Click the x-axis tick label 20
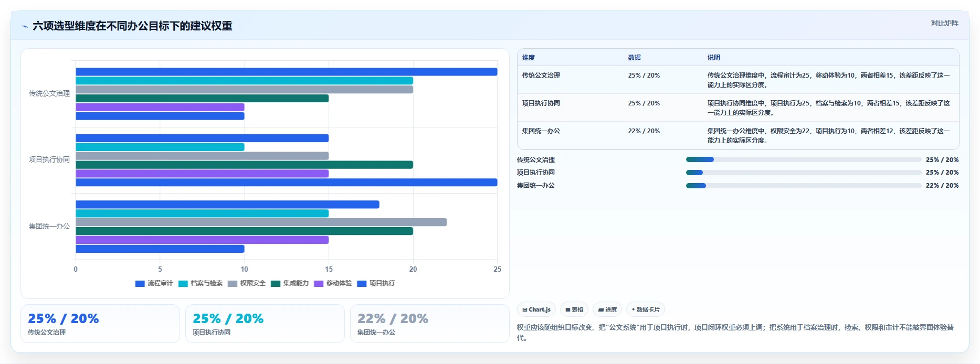This screenshot has height=364, width=980. (413, 269)
